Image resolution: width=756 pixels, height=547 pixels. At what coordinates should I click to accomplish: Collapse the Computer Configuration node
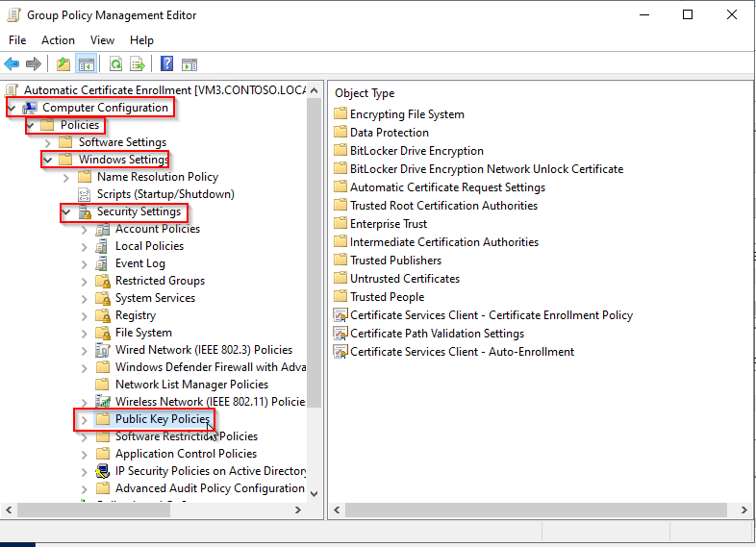12,108
